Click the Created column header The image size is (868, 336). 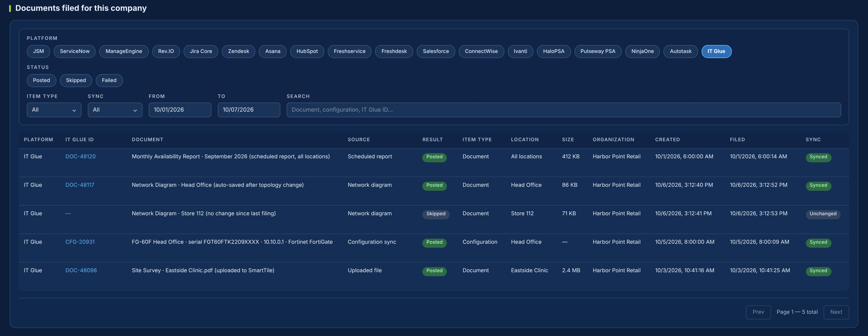pos(668,140)
